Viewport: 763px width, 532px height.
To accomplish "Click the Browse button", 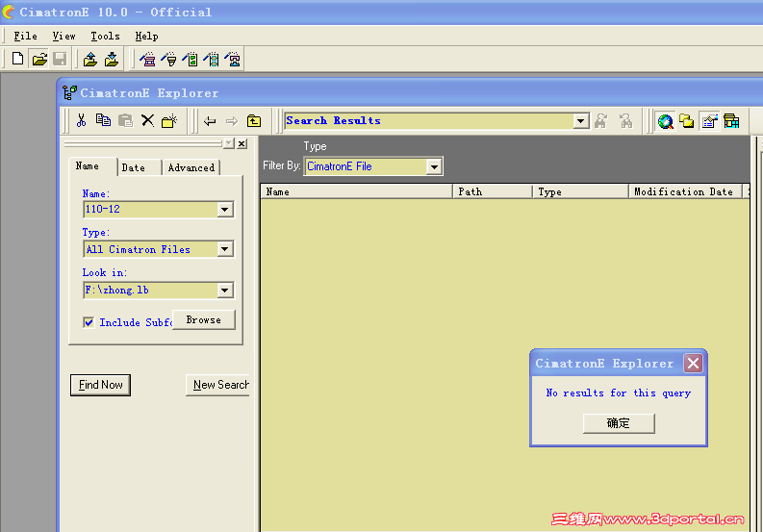I will coord(203,319).
